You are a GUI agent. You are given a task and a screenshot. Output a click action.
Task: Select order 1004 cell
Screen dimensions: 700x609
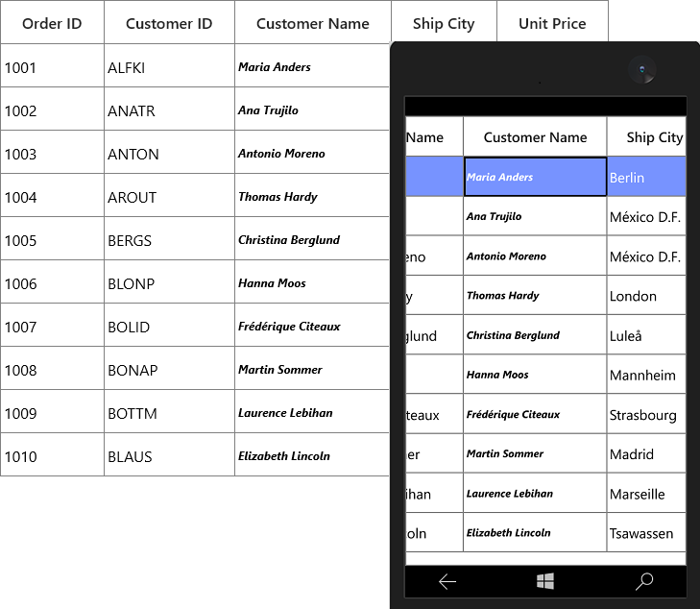pos(52,196)
